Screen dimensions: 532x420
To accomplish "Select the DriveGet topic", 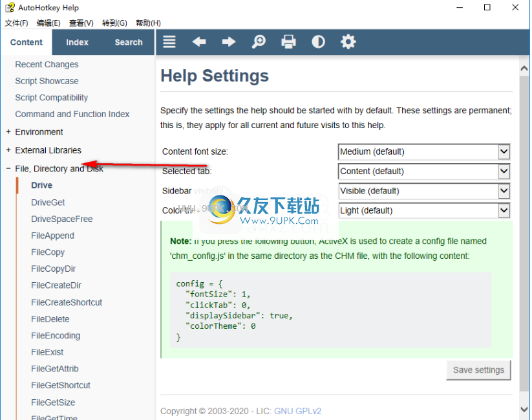I will pyautogui.click(x=48, y=202).
